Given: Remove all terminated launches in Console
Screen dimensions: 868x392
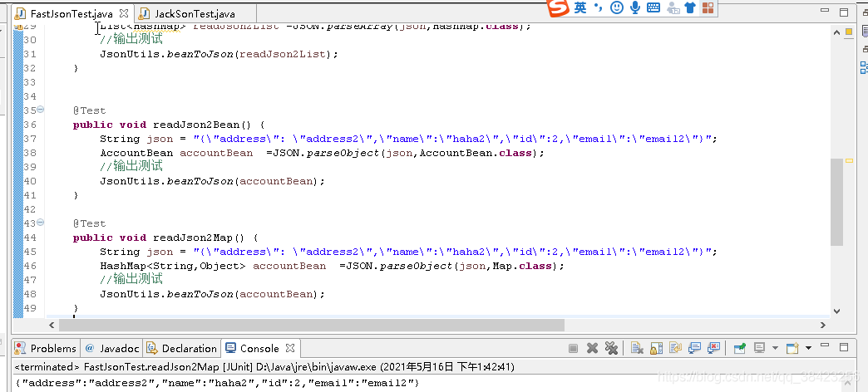Looking at the screenshot, I should [611, 349].
